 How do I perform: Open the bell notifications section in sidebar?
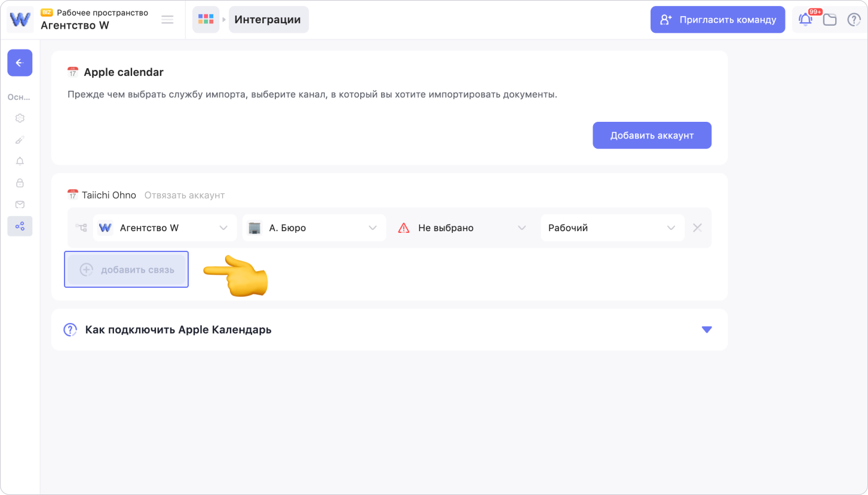pos(20,161)
